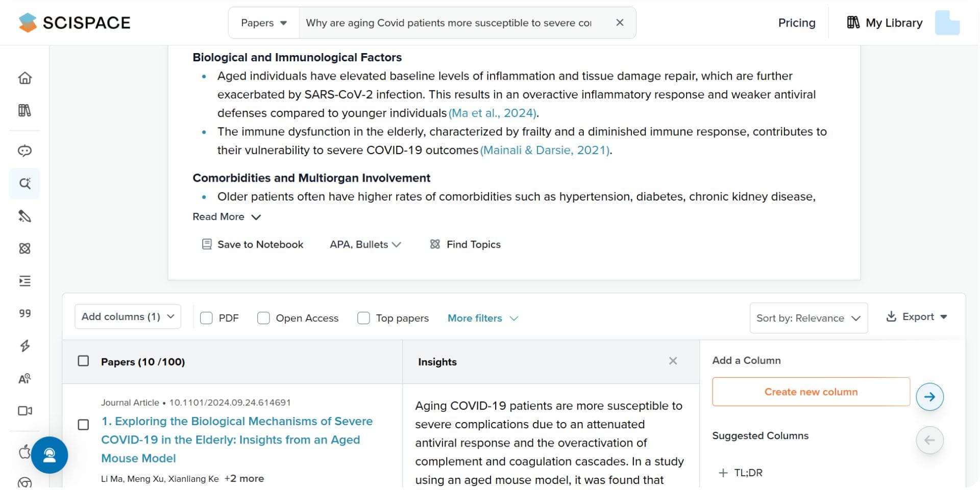Open the AI Writer pen icon
This screenshot has width=980, height=490.
24,216
